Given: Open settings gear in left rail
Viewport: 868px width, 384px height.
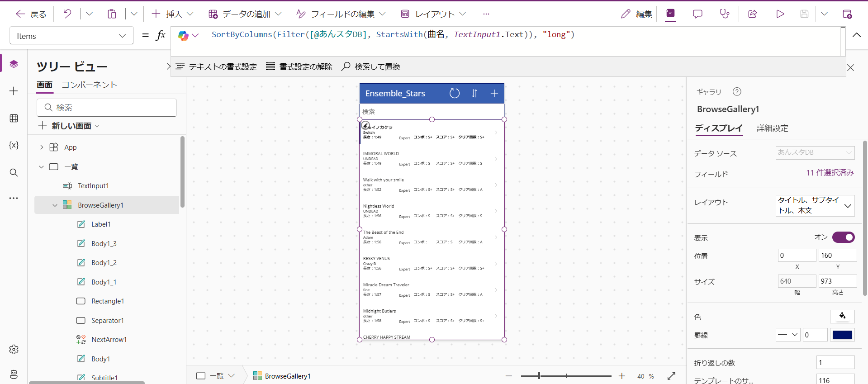Looking at the screenshot, I should click(14, 349).
